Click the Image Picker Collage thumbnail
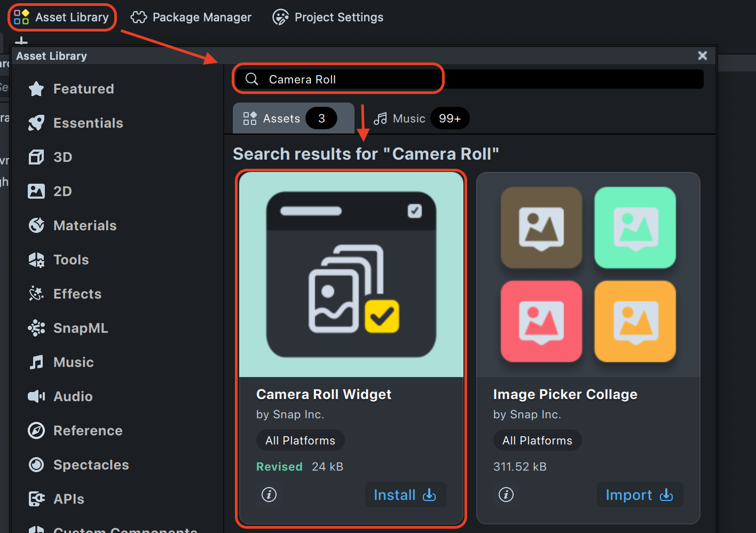This screenshot has height=533, width=756. [588, 275]
